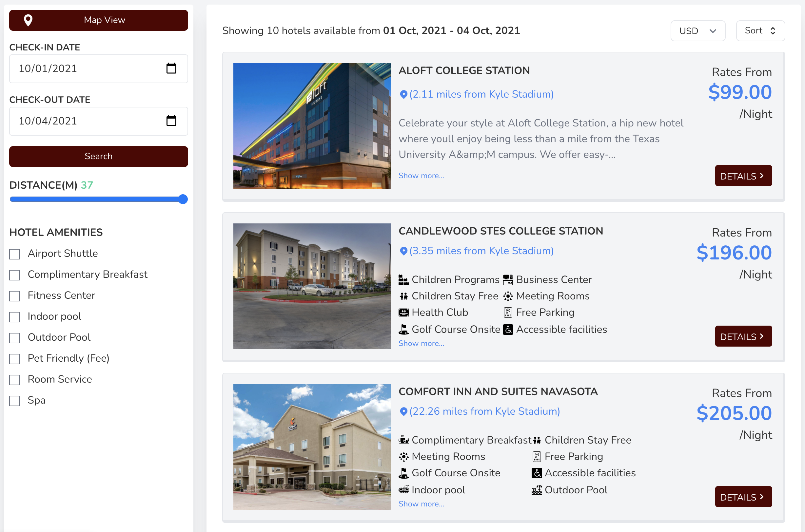Click Comfort Inn's Accessible facilities icon
Viewport: 805px width, 532px height.
coord(537,473)
